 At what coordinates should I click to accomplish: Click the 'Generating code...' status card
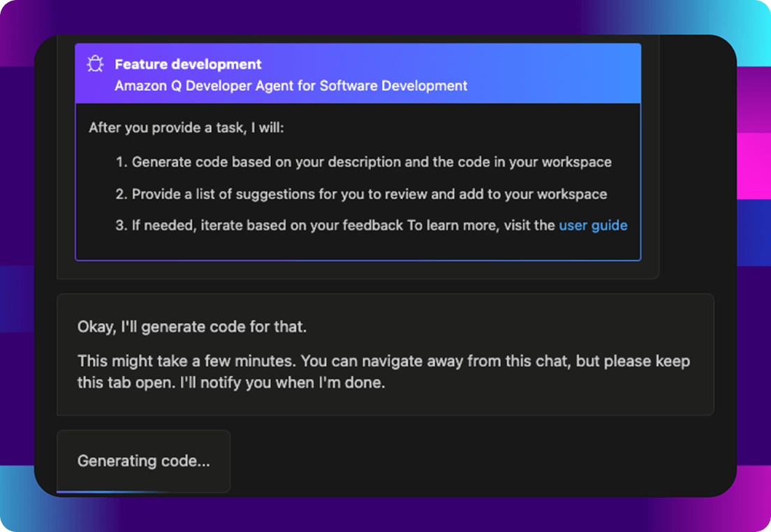[x=144, y=461]
